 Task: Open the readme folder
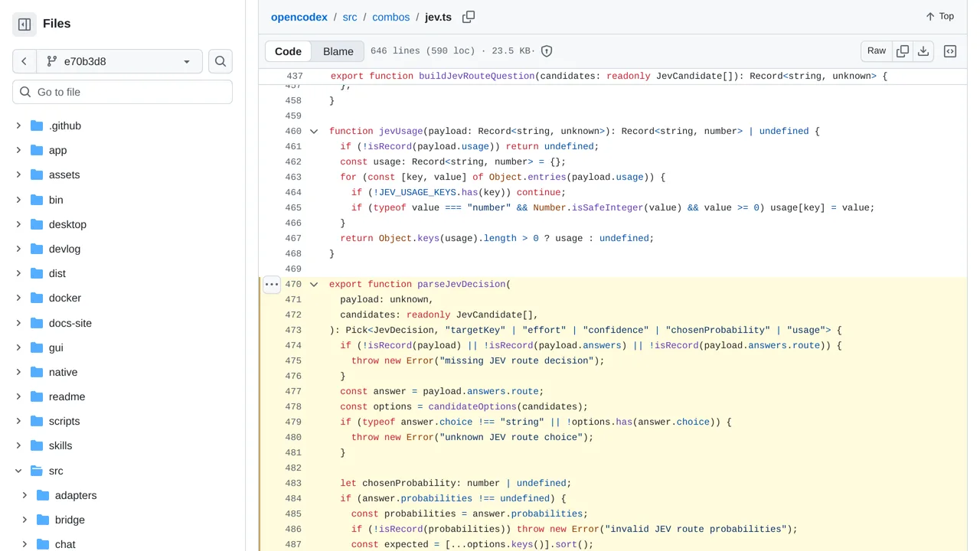click(67, 396)
